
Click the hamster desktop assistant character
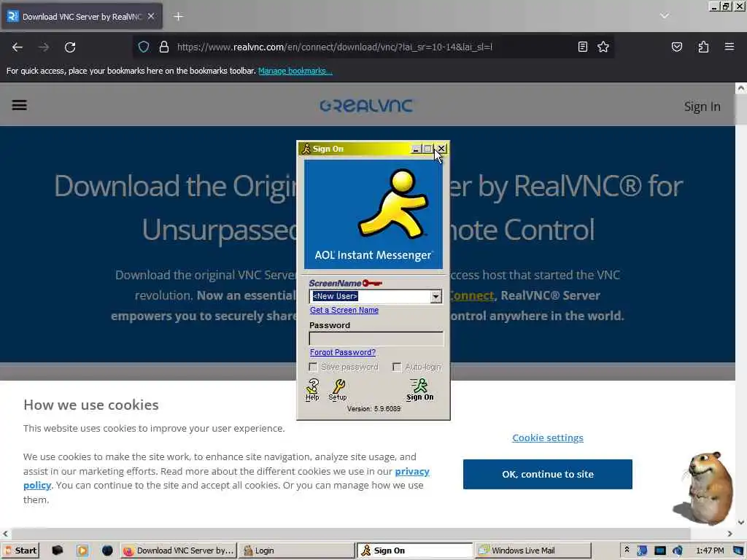click(x=705, y=487)
